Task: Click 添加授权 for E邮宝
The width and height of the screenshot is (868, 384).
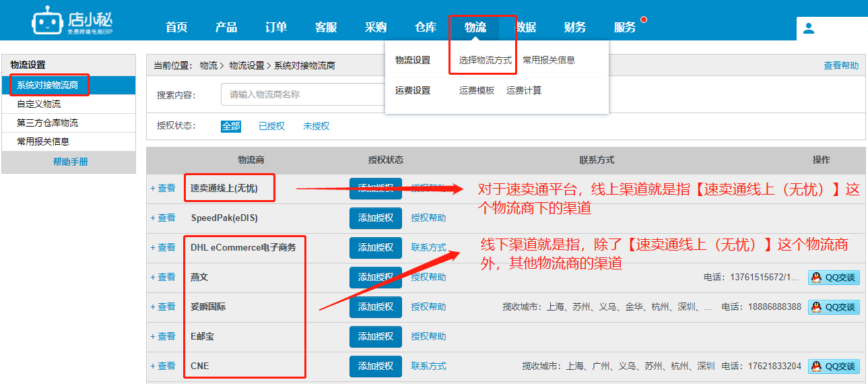Action: click(376, 337)
